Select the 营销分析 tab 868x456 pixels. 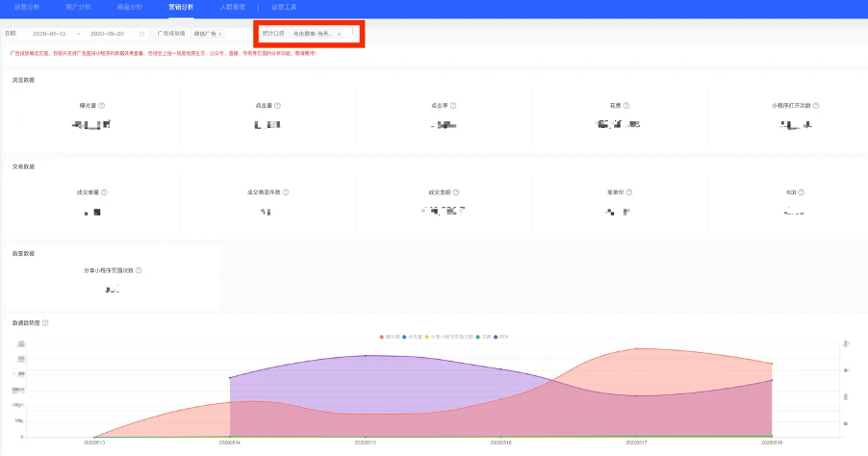tap(181, 7)
